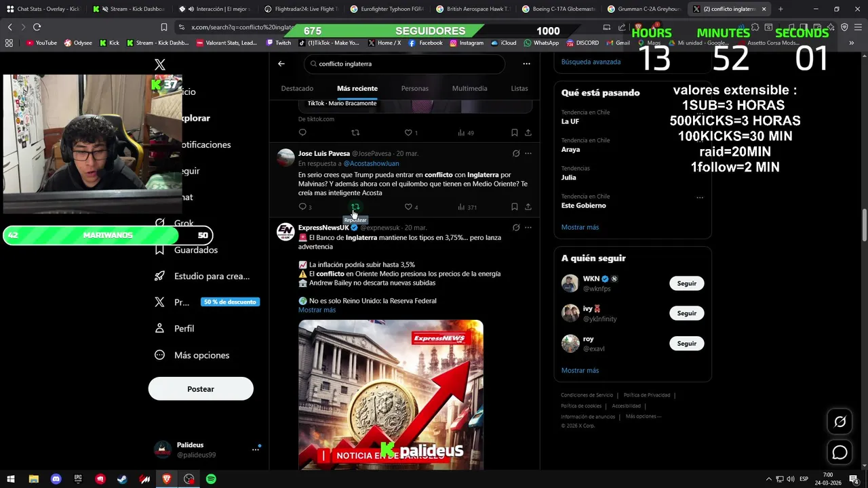Open Grok icon on ExpressNewsUK tweet
The height and width of the screenshot is (488, 868).
[x=516, y=228]
